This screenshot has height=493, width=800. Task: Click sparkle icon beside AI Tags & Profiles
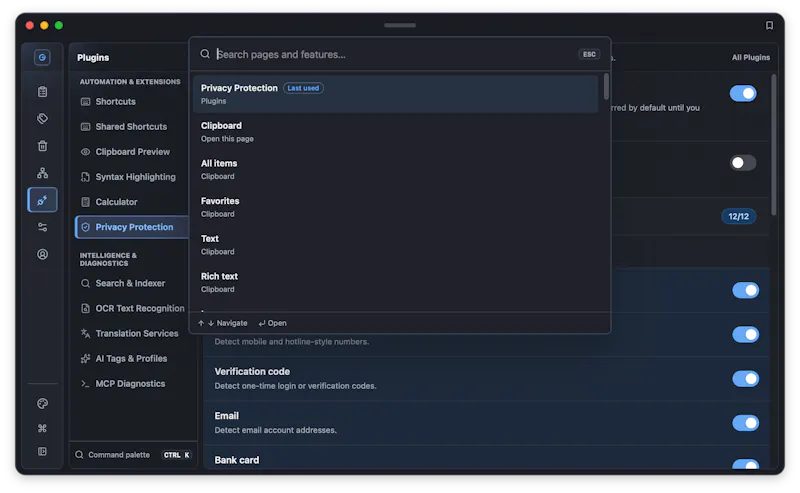(85, 358)
